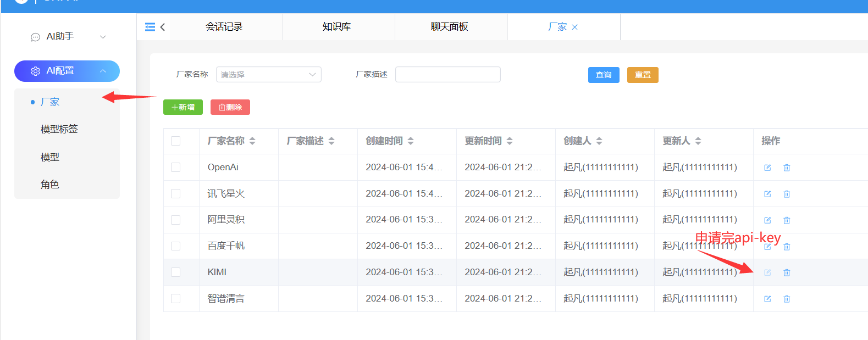This screenshot has width=868, height=340.
Task: Open 模型标签 in the sidebar
Action: coord(59,129)
